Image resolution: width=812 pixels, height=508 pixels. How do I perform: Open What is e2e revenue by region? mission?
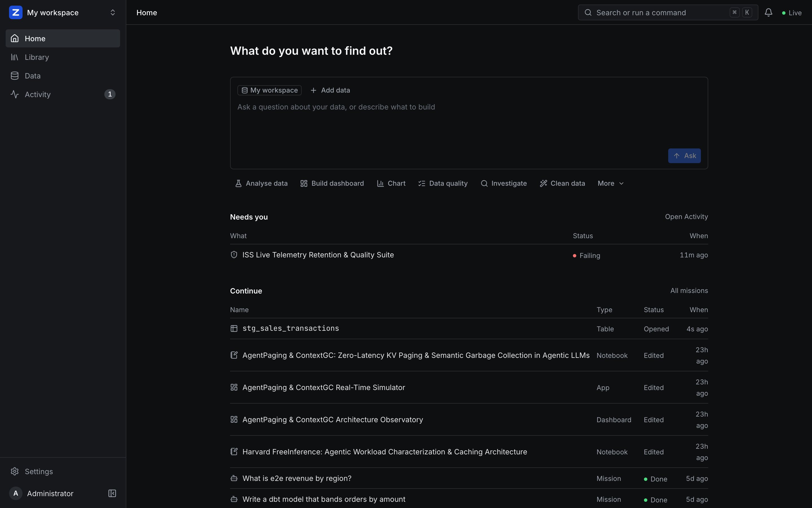(469, 478)
